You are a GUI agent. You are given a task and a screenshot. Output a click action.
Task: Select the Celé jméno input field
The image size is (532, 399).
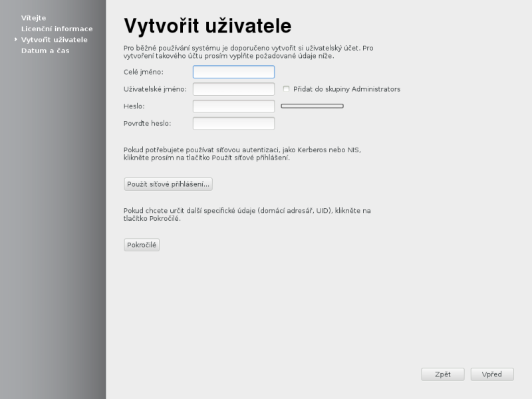coord(233,71)
